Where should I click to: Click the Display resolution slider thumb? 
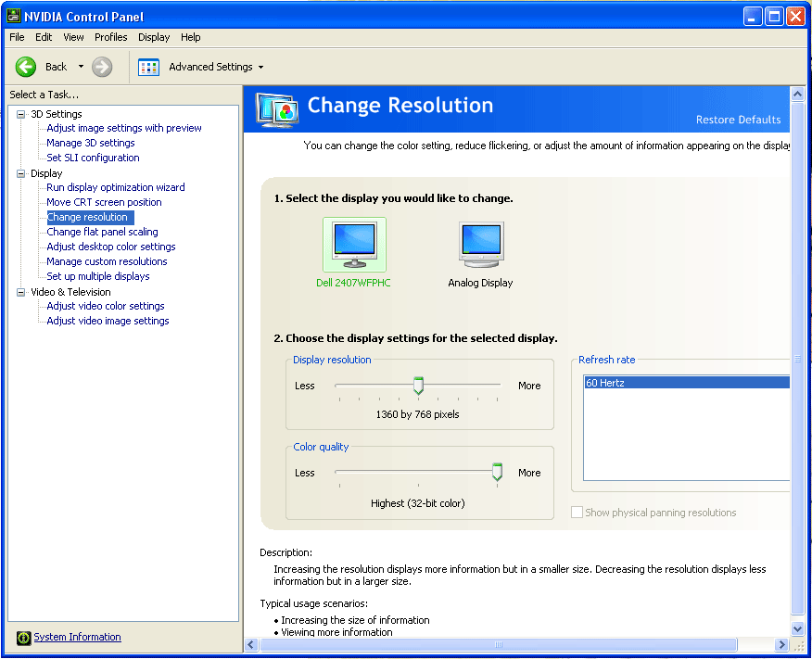coord(418,386)
